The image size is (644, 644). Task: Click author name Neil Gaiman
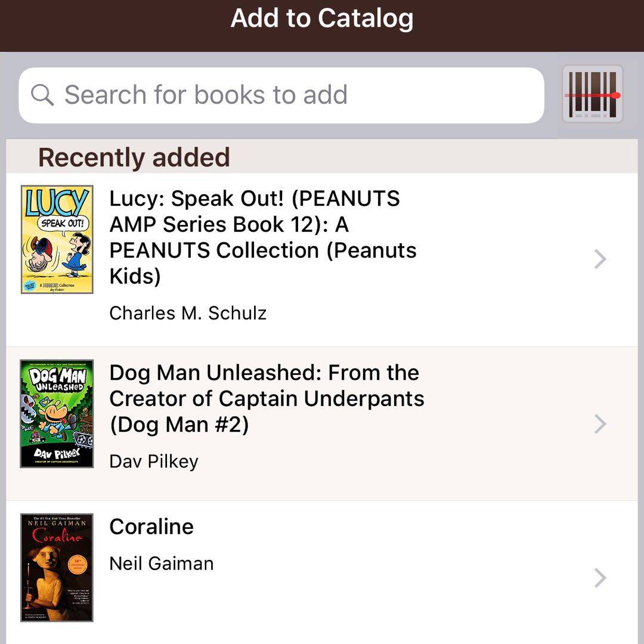(161, 563)
